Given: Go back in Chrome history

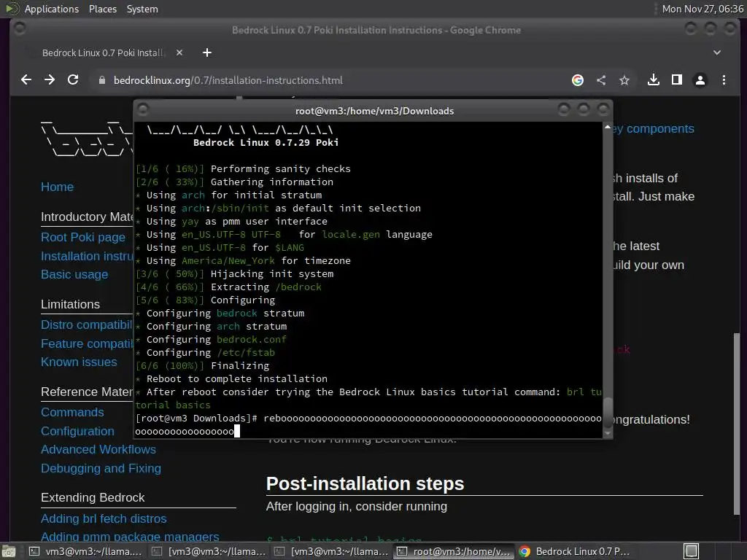Looking at the screenshot, I should pos(26,80).
